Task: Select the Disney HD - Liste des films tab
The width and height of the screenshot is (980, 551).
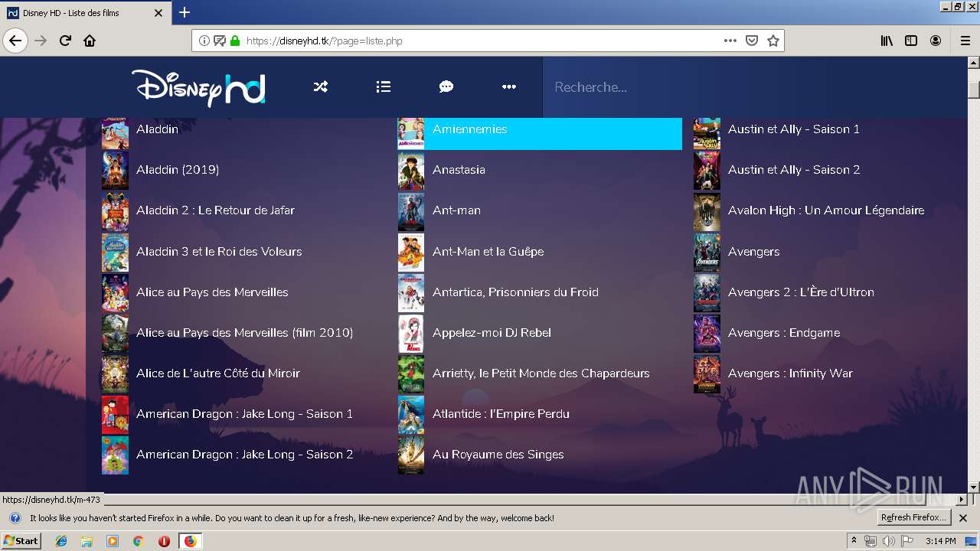Action: coord(86,13)
